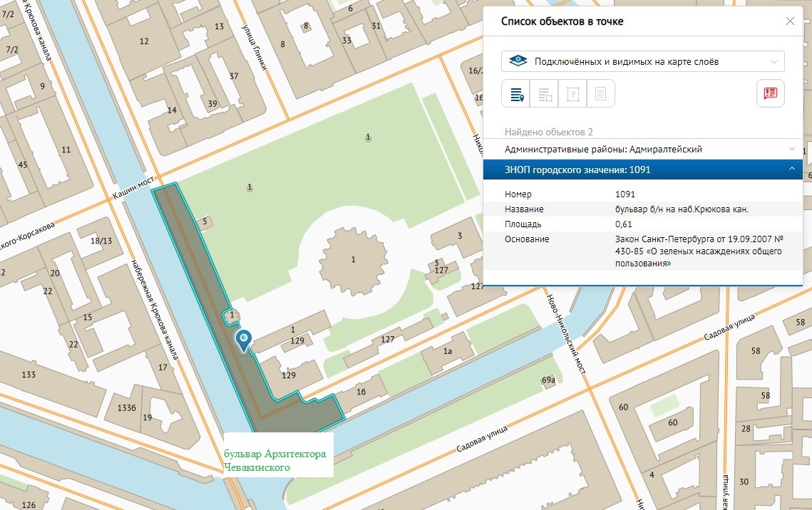
Task: Click the 'бульвар Архитектора Чевакинского' label
Action: (275, 461)
